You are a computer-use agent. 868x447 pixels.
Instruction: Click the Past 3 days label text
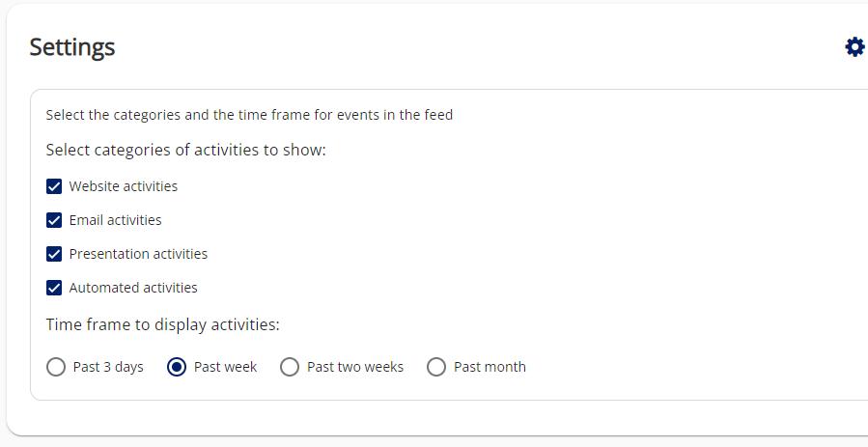(108, 367)
